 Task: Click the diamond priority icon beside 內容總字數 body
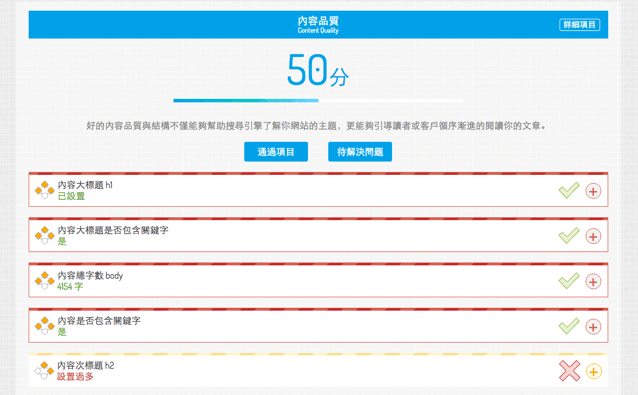[44, 280]
